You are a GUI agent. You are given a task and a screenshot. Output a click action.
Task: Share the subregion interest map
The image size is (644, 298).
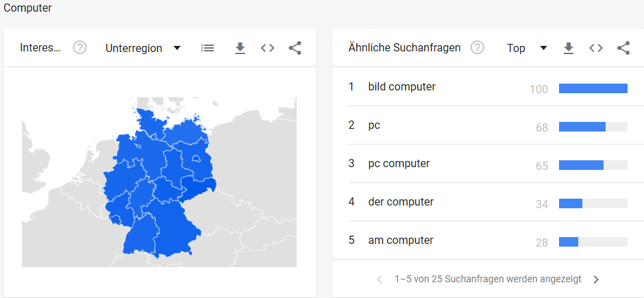coord(295,48)
